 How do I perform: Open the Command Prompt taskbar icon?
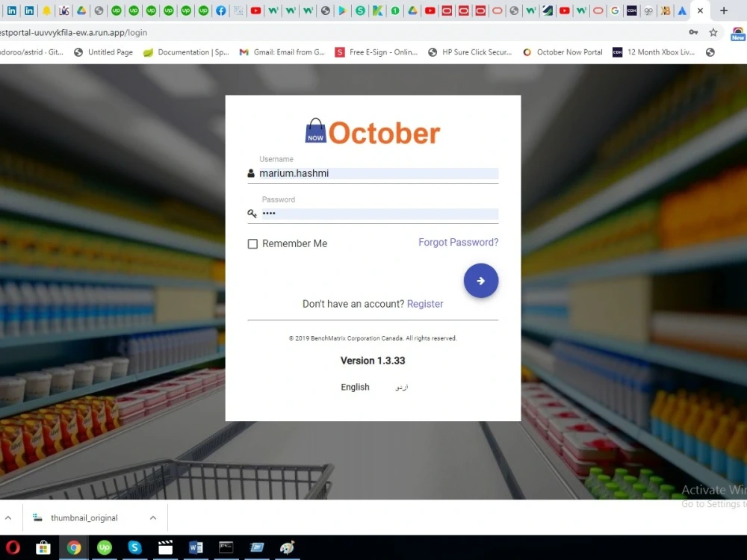click(226, 547)
